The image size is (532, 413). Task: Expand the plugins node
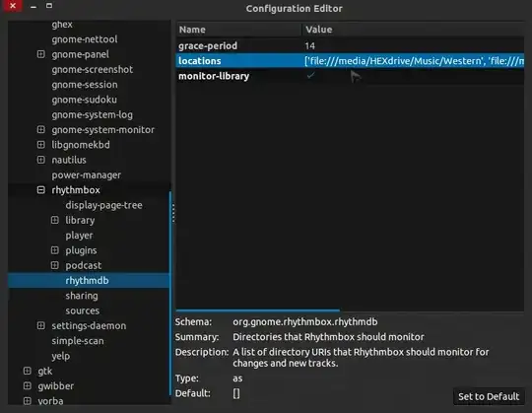coord(54,250)
